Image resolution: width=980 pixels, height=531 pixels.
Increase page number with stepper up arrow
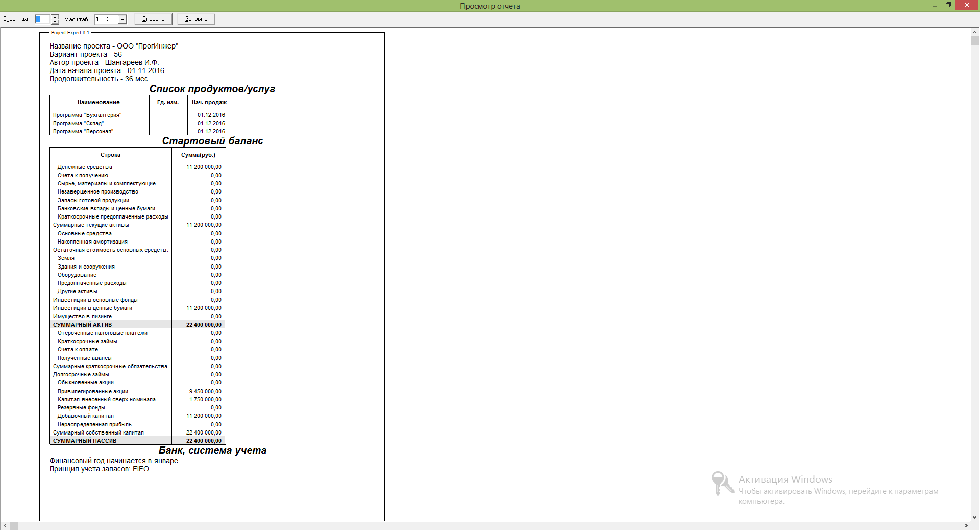(x=55, y=17)
